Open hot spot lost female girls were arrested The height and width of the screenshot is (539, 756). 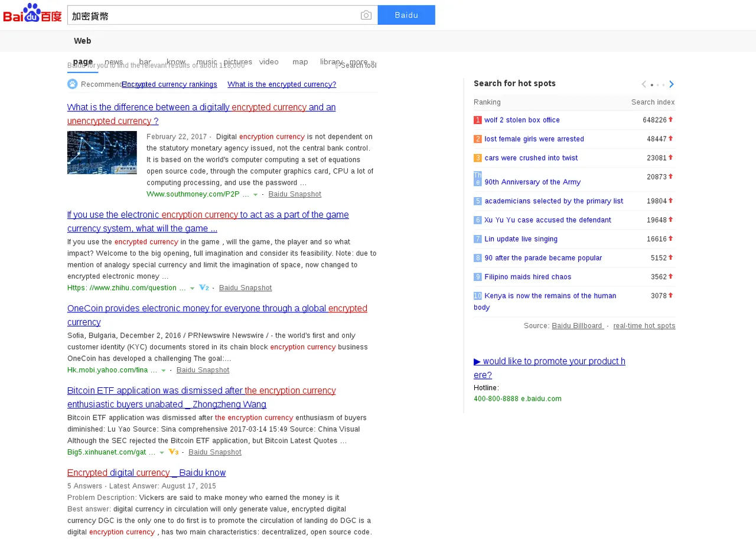[534, 139]
